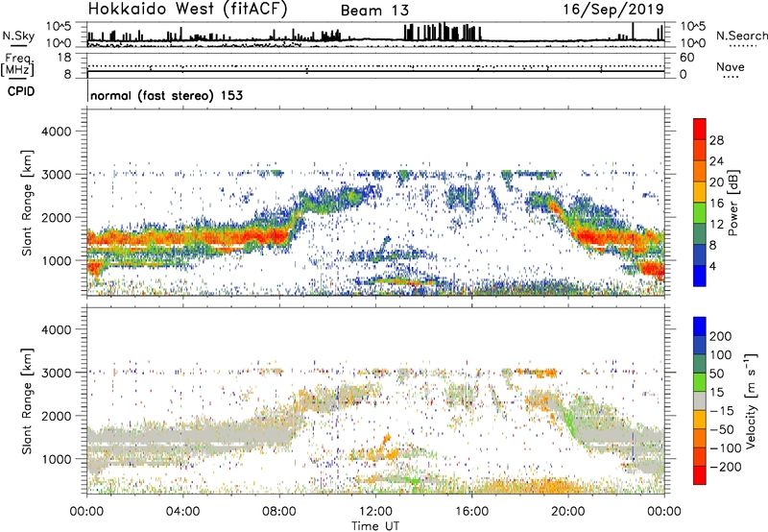Click the 'Nave' legend label
Screen dimensions: 768x532
pos(731,66)
